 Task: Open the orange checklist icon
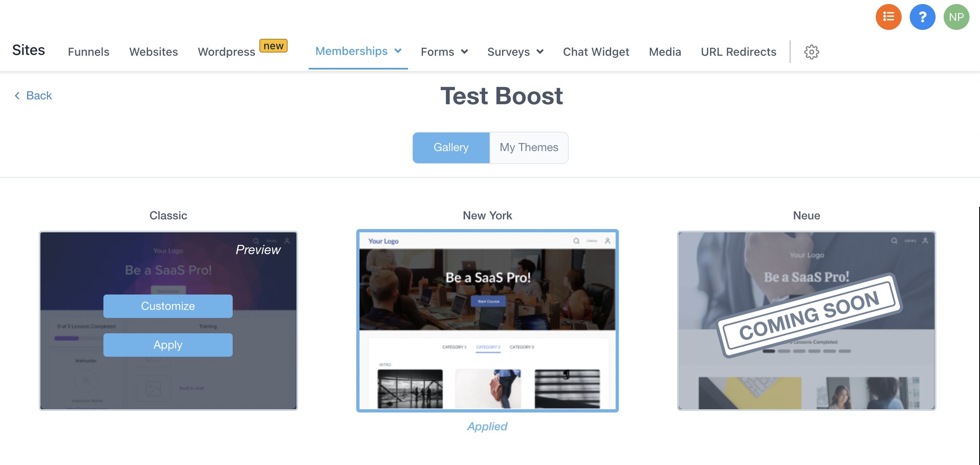[x=888, y=17]
